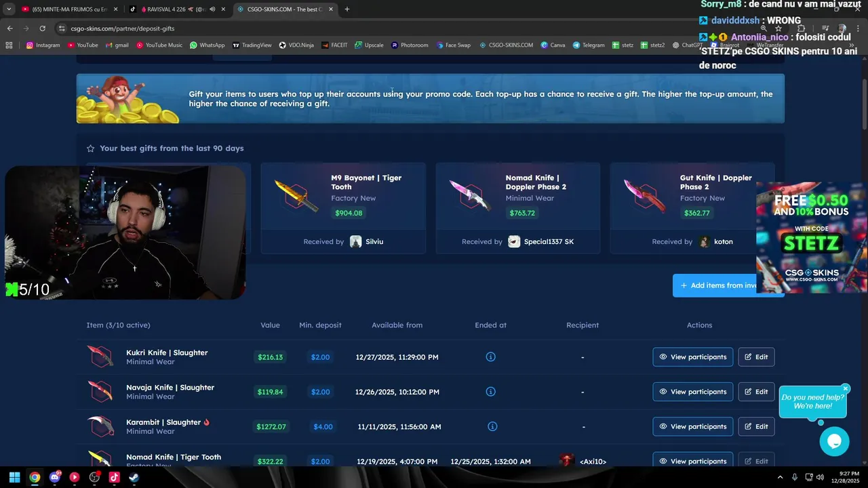Viewport: 868px width, 488px height.
Task: Click the address bar URL field
Action: coord(407,28)
